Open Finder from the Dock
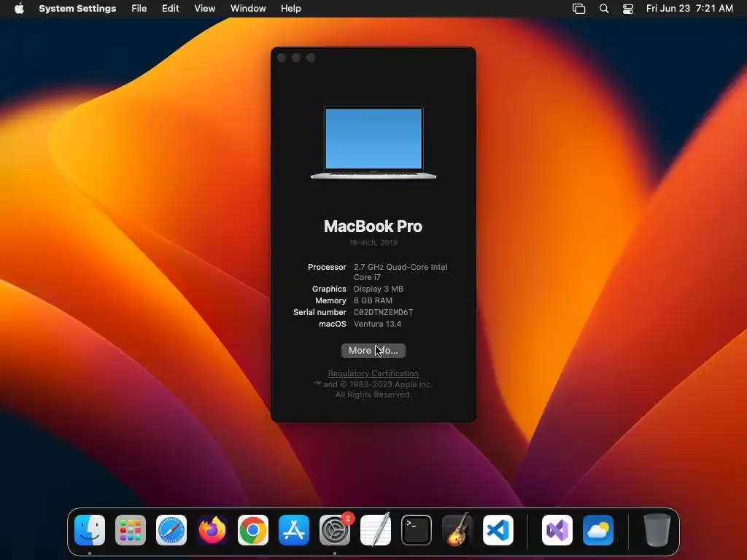 click(90, 530)
